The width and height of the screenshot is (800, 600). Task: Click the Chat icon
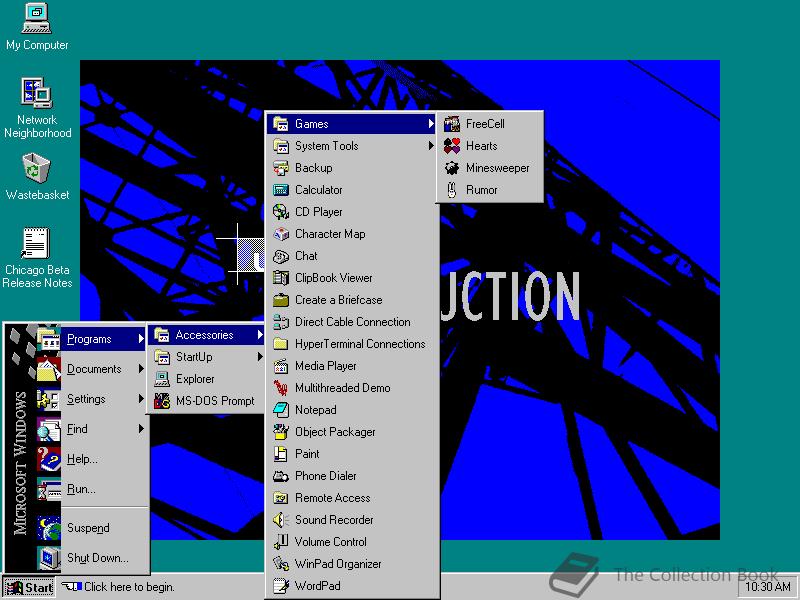[281, 256]
